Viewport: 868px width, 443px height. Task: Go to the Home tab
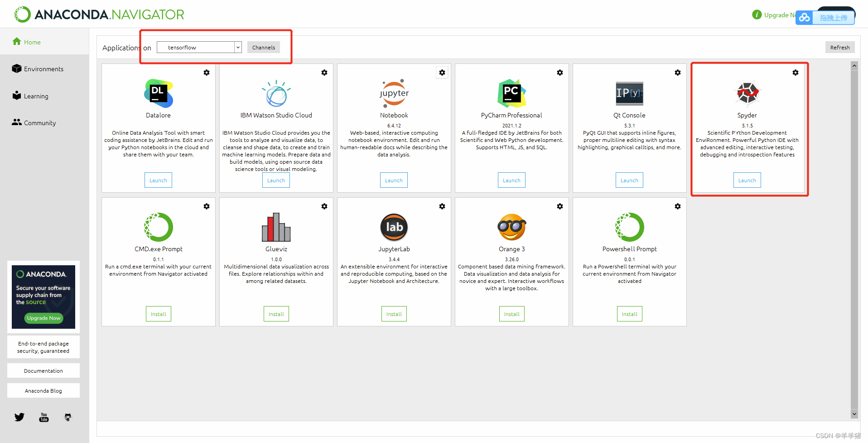pyautogui.click(x=44, y=42)
